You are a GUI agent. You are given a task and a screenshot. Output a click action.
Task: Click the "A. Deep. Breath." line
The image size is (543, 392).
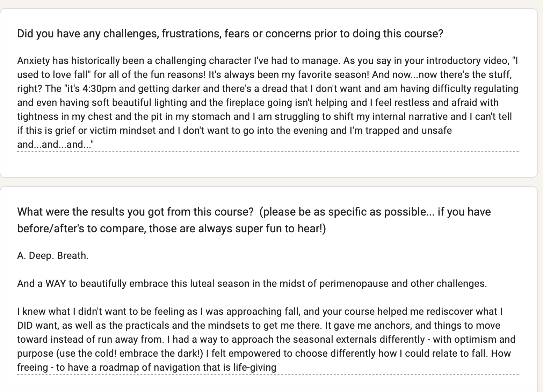53,256
